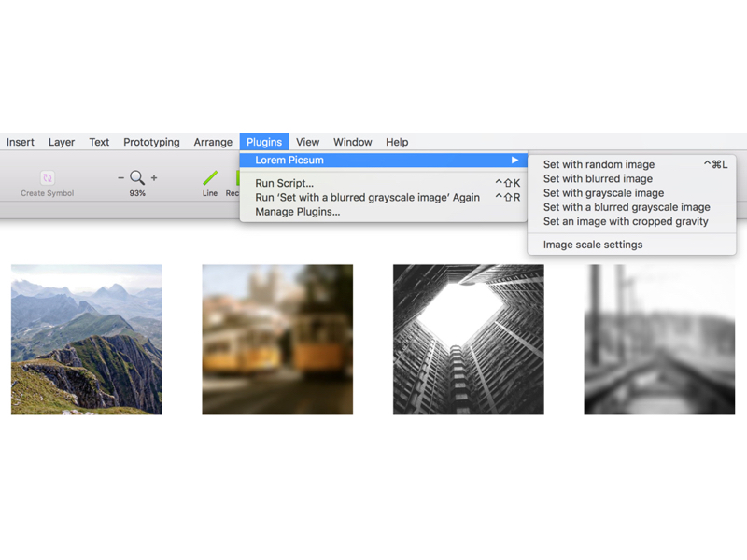Open the View menu
Screen dimensions: 747x560
tap(308, 142)
